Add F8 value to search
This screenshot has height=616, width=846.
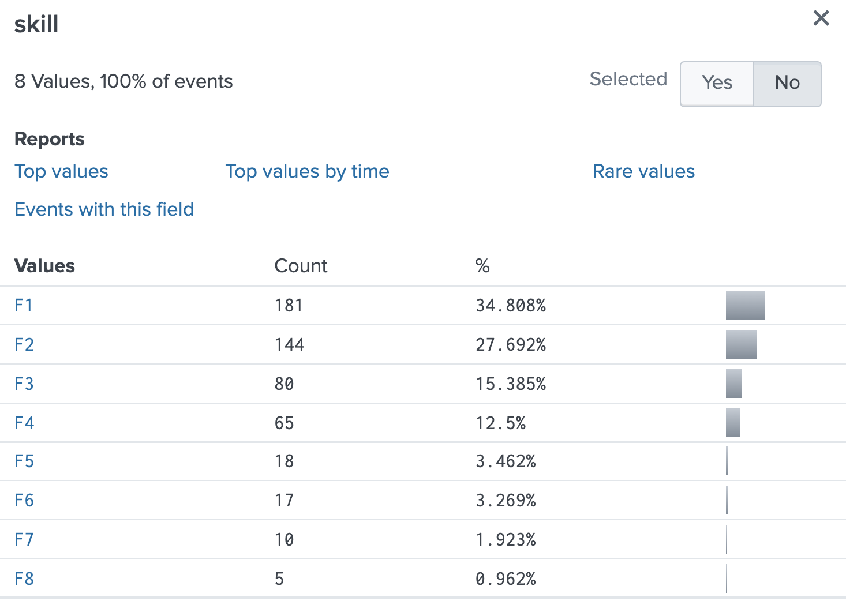[24, 579]
